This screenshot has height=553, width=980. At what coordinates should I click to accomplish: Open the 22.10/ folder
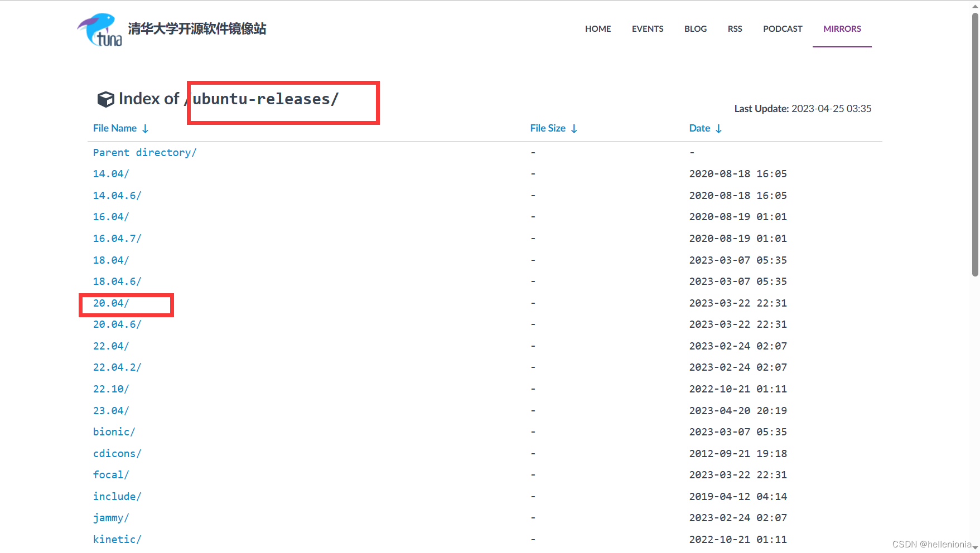[x=111, y=389]
